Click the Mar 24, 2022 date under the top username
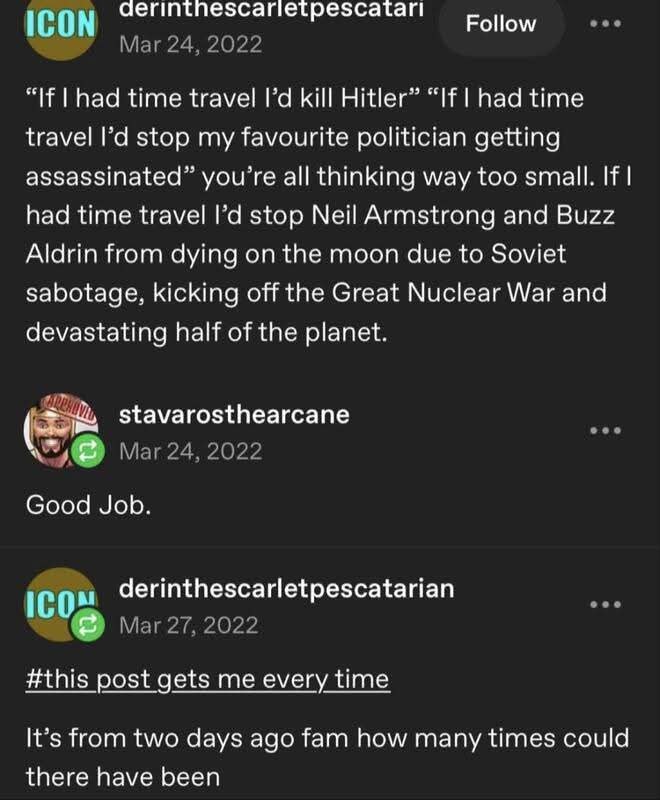The image size is (660, 800). [190, 44]
